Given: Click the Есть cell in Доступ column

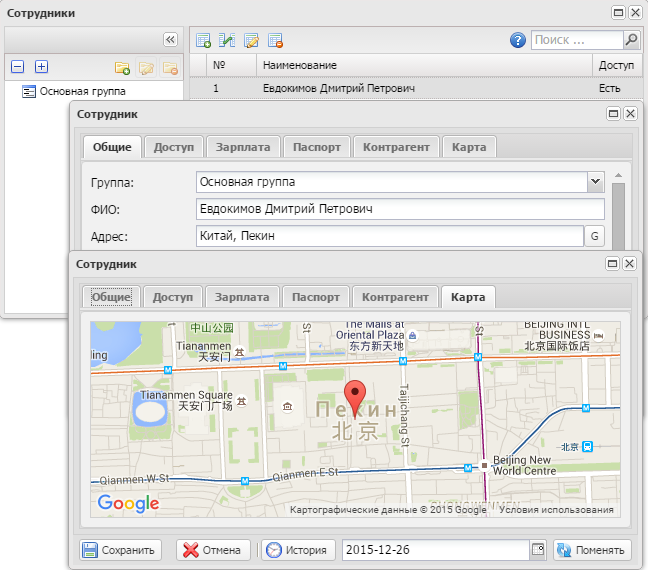Looking at the screenshot, I should click(610, 88).
